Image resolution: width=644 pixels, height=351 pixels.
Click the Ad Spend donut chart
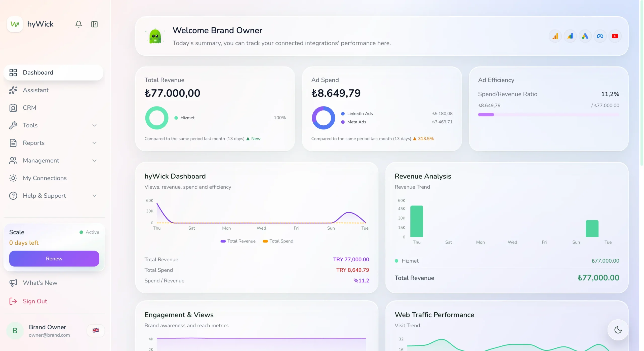[x=324, y=118]
